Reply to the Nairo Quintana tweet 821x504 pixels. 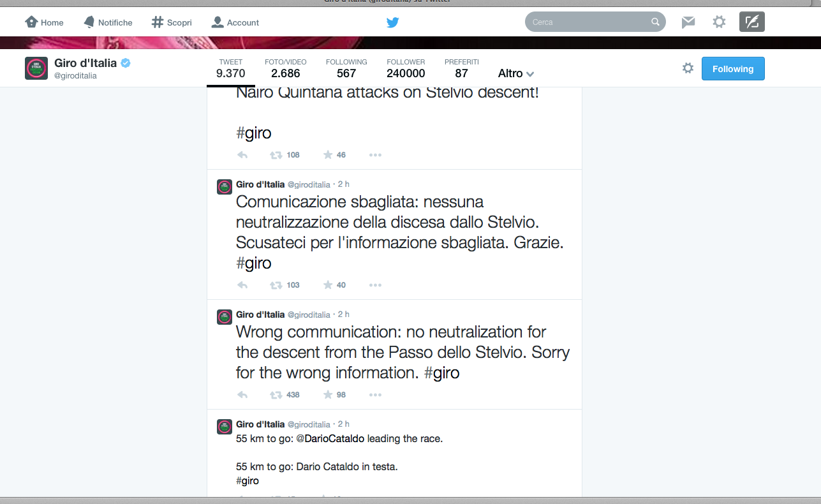pos(242,155)
